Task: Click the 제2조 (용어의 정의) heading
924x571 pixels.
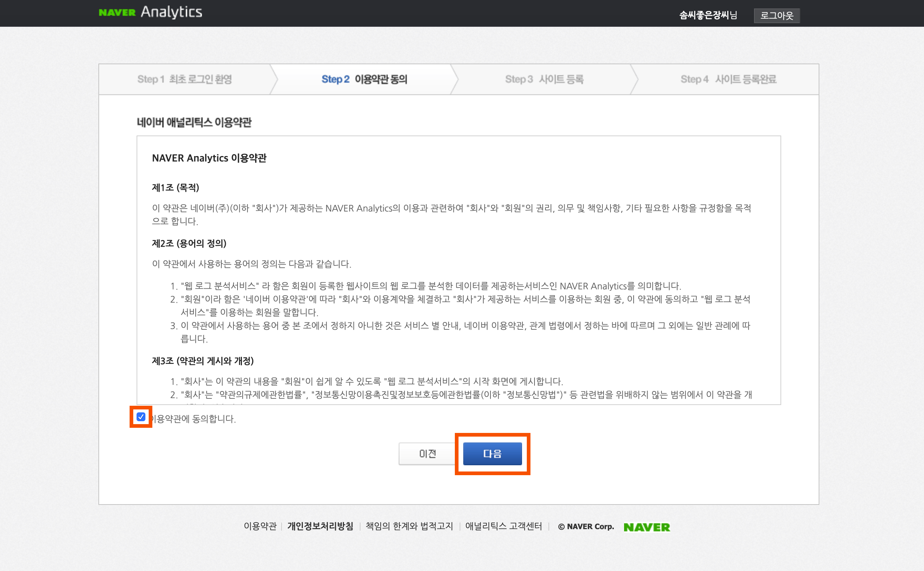Action: 189,243
